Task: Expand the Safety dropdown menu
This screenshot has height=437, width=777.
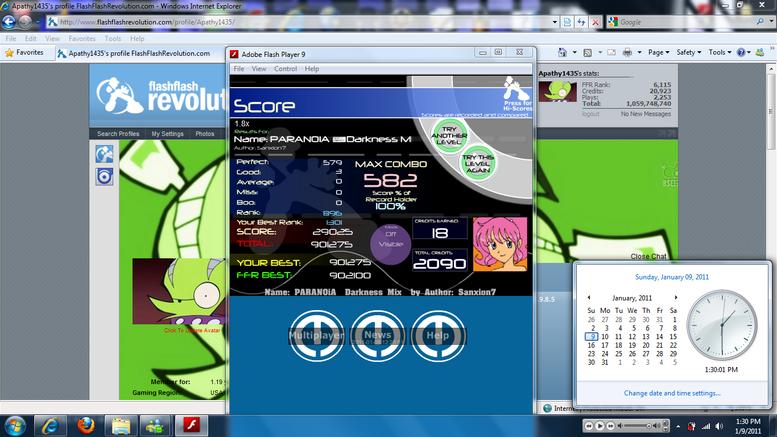Action: (x=689, y=52)
